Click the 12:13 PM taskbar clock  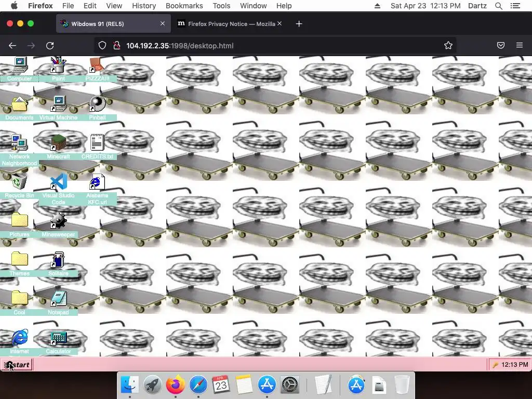pos(515,365)
